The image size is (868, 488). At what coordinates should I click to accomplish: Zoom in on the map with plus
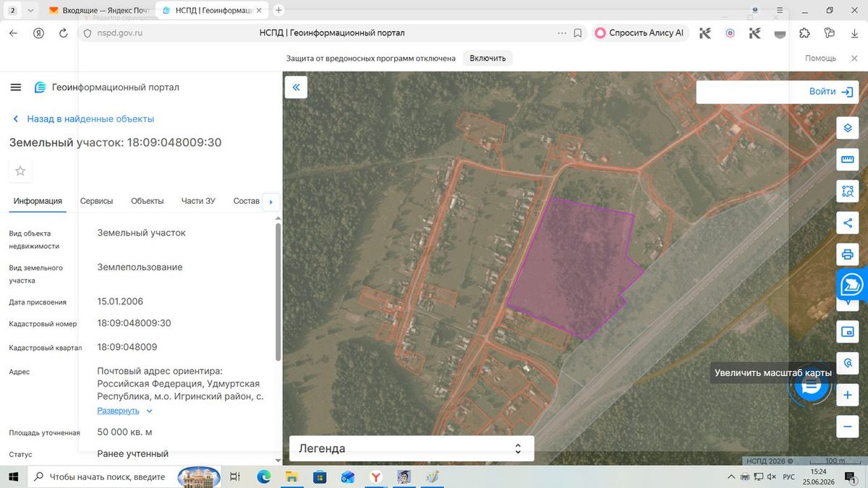click(x=847, y=395)
